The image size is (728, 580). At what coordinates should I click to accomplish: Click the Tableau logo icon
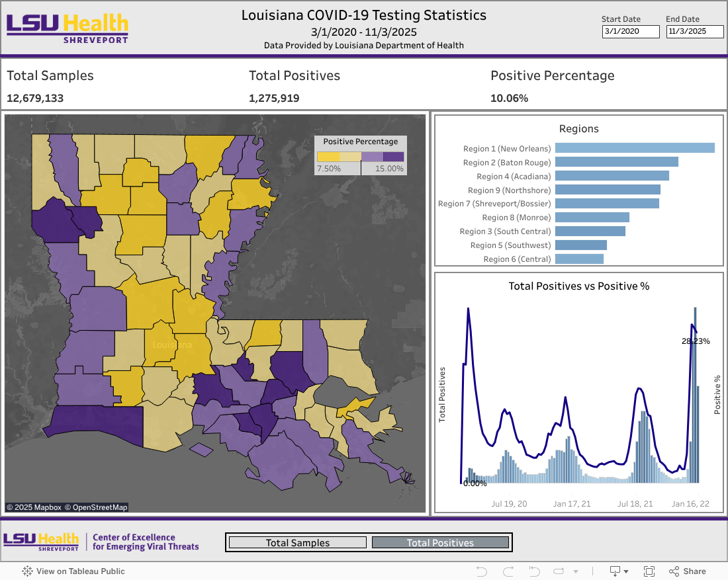tap(28, 571)
